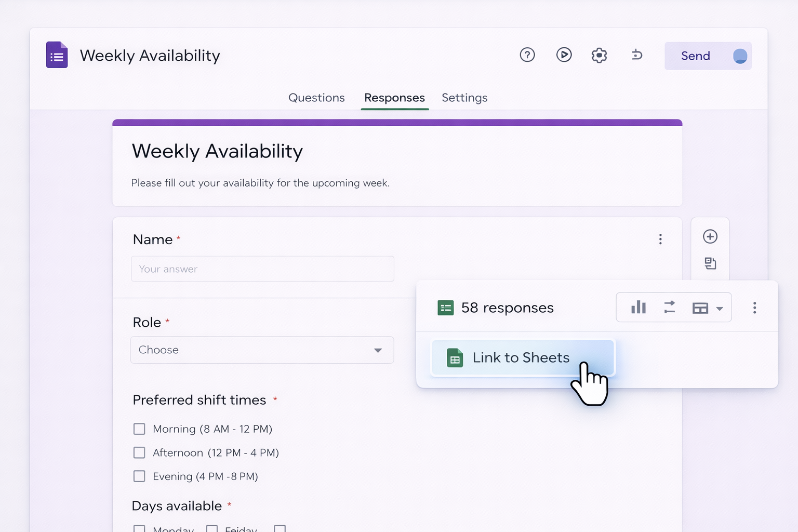The height and width of the screenshot is (532, 798).
Task: Click the 'Preferred shift times' question title
Action: [199, 400]
